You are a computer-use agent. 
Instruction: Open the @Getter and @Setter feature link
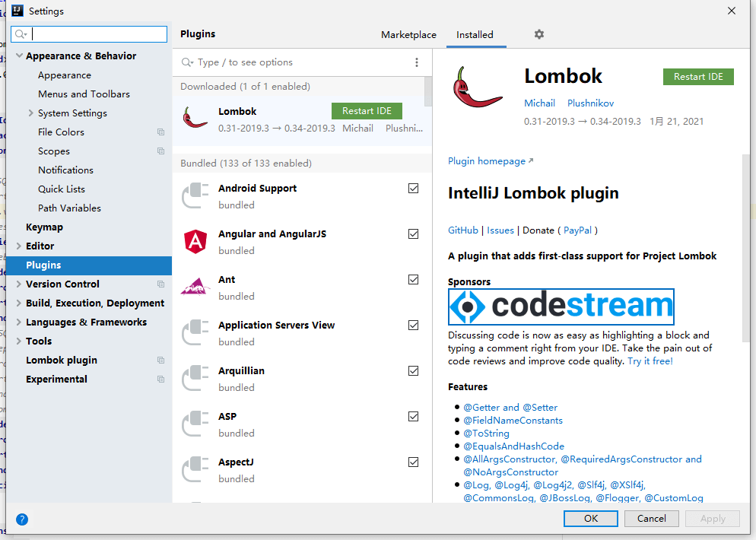[510, 408]
